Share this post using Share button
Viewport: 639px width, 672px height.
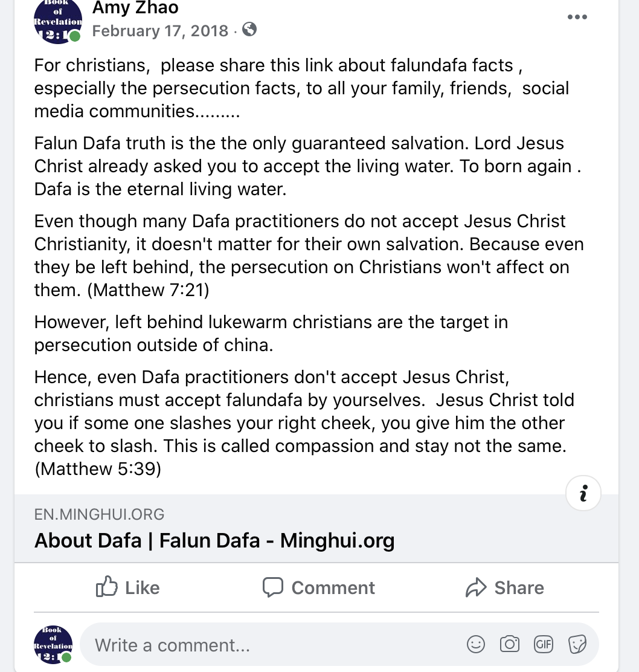[505, 587]
